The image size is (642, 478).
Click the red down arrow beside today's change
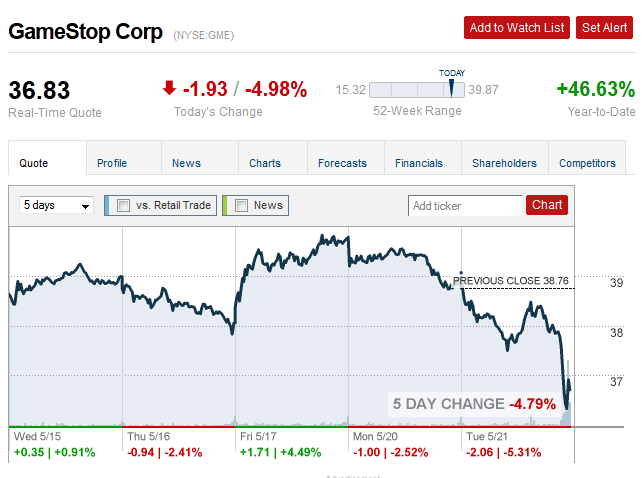[169, 88]
